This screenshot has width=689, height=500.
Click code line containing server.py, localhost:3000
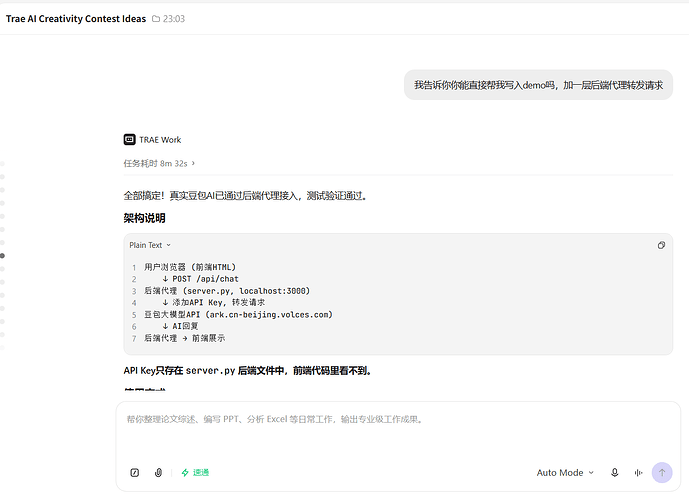click(x=227, y=291)
